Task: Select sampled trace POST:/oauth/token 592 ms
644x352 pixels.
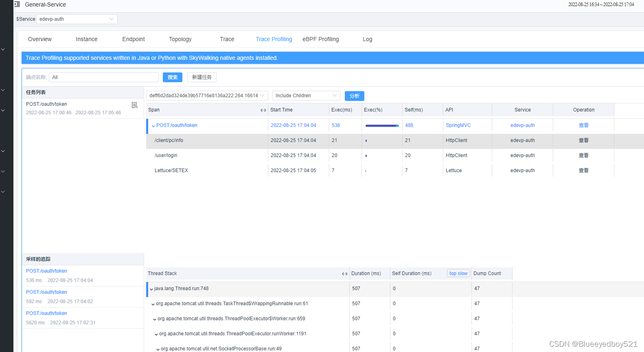Action: point(83,297)
